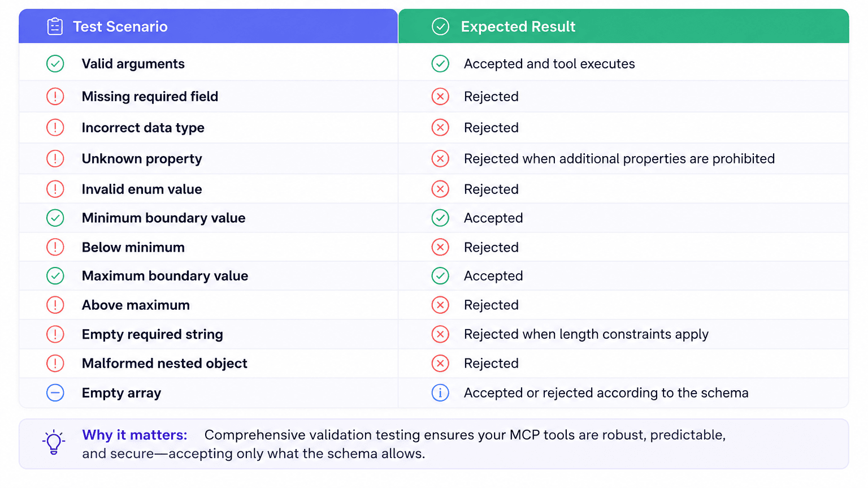Image resolution: width=868 pixels, height=488 pixels.
Task: Click the red warning icon next to Missing required field
Action: pos(55,97)
